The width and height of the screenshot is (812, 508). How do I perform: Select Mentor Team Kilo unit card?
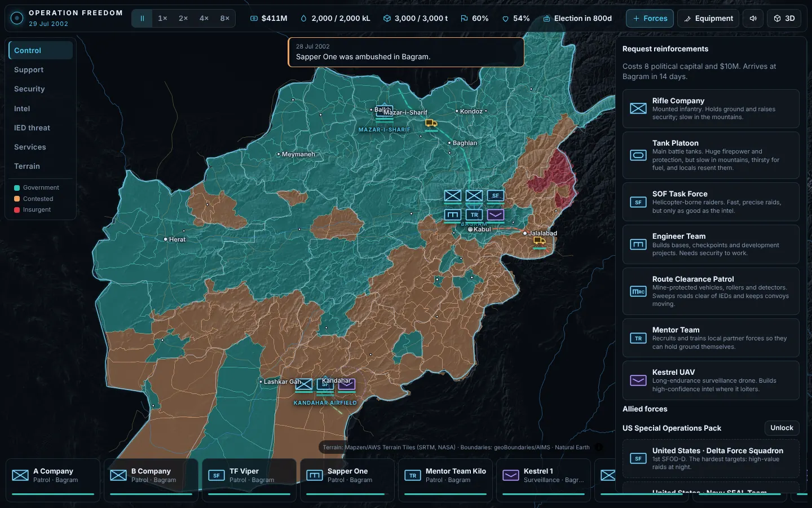coord(445,480)
